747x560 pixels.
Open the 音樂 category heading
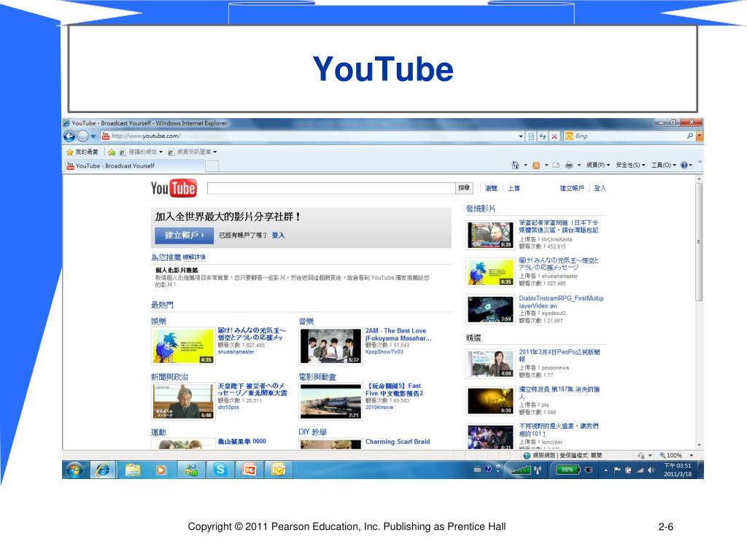306,322
